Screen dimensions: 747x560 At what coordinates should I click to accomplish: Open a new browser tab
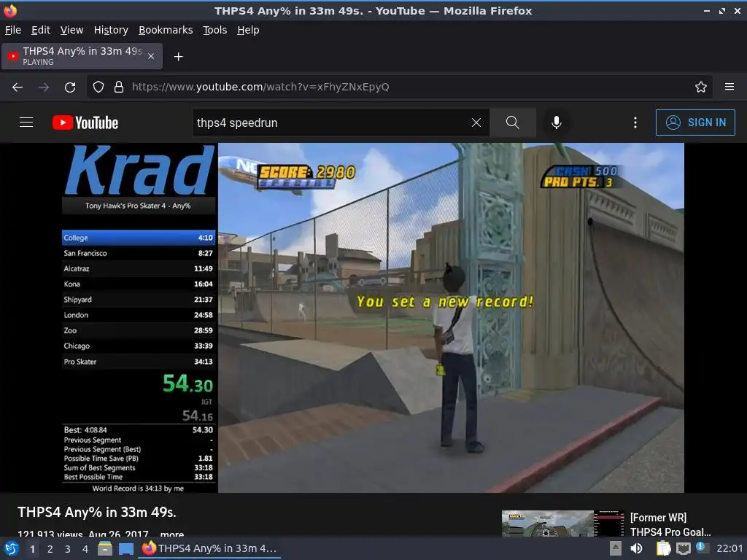point(178,57)
